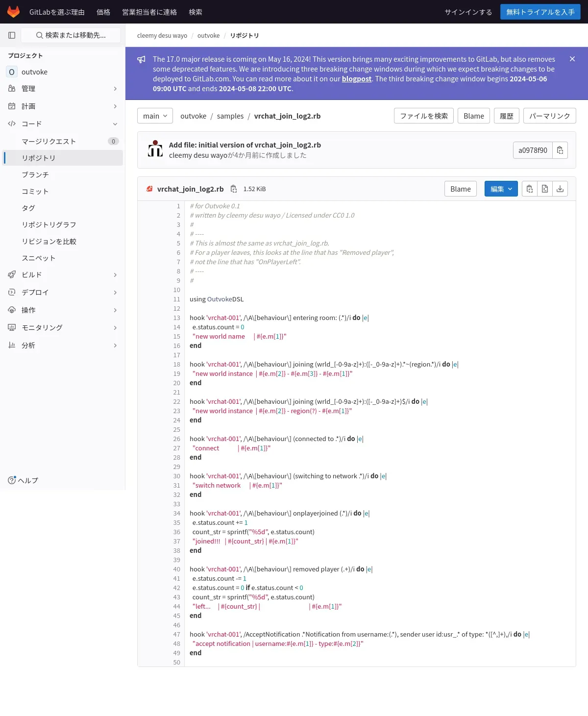Viewport: 588px width, 716px height.
Task: Click the Ruby file type icon
Action: pos(149,189)
